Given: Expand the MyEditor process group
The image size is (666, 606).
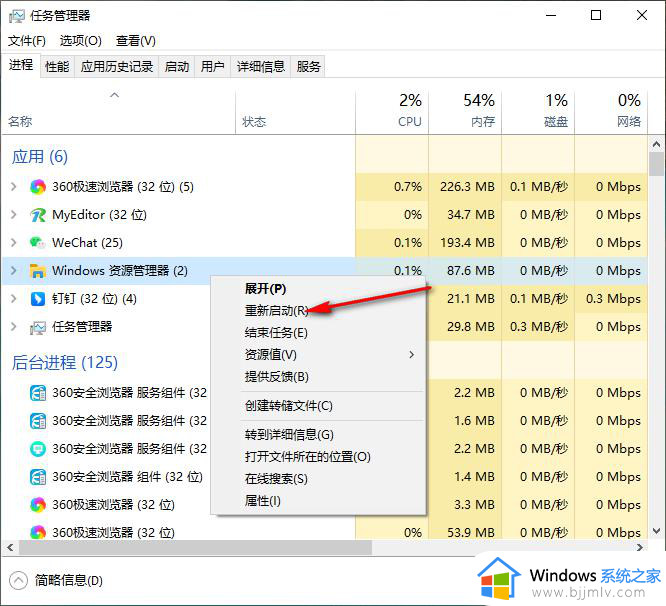Looking at the screenshot, I should [14, 215].
